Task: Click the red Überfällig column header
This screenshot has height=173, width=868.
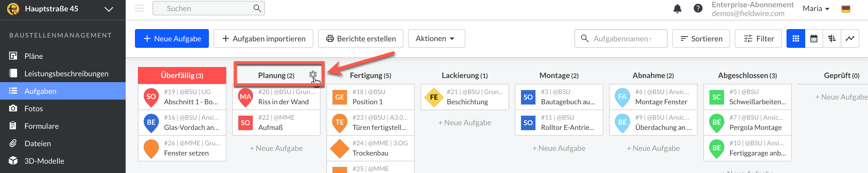Action: click(x=182, y=75)
